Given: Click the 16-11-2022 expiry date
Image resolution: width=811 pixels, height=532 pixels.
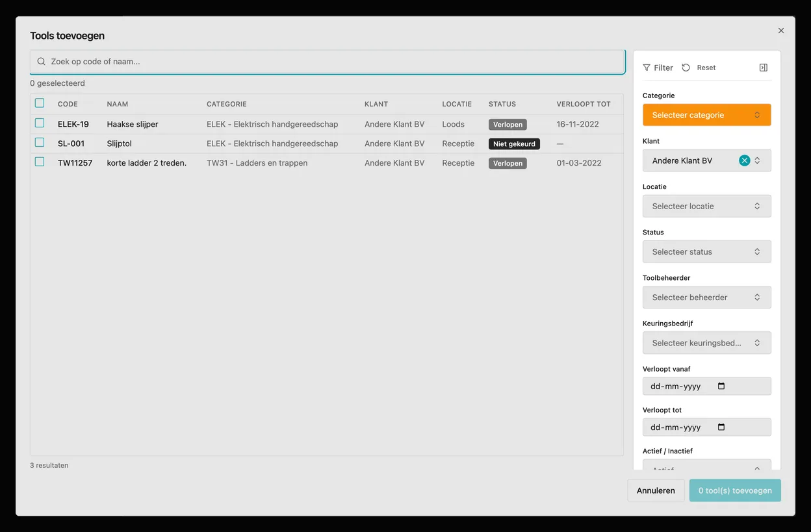Looking at the screenshot, I should pyautogui.click(x=578, y=124).
